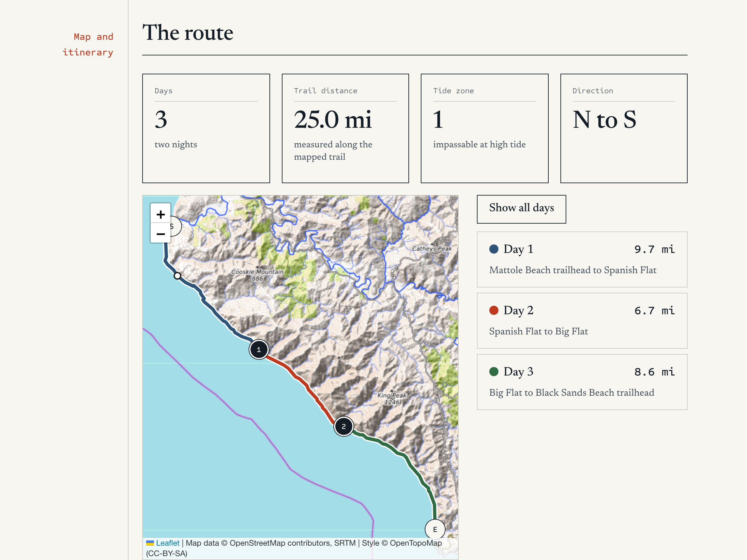
Task: Select the Day 3 itinerary card
Action: point(582,382)
